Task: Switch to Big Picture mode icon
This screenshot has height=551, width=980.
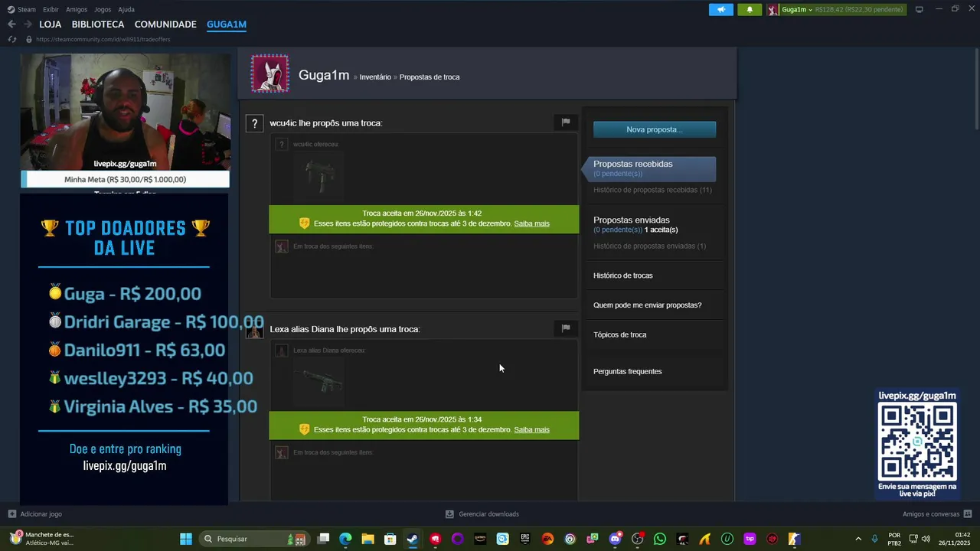Action: (x=920, y=9)
